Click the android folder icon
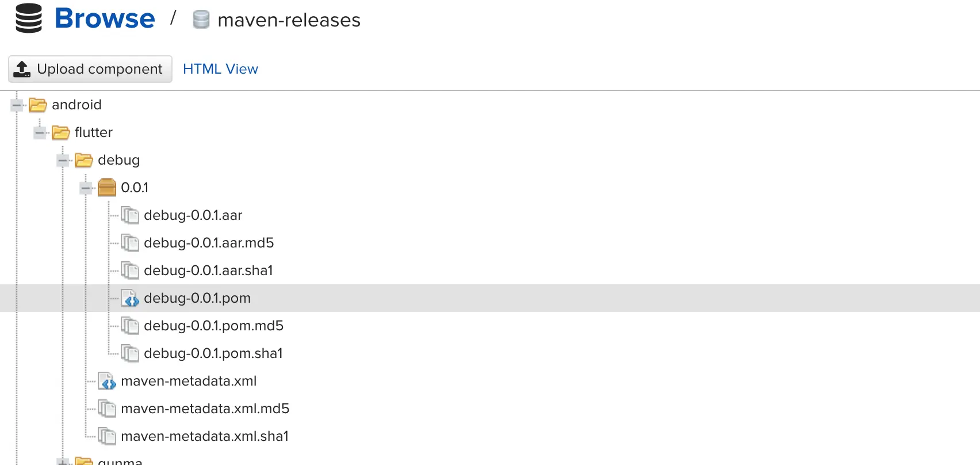The image size is (980, 465). click(x=38, y=105)
